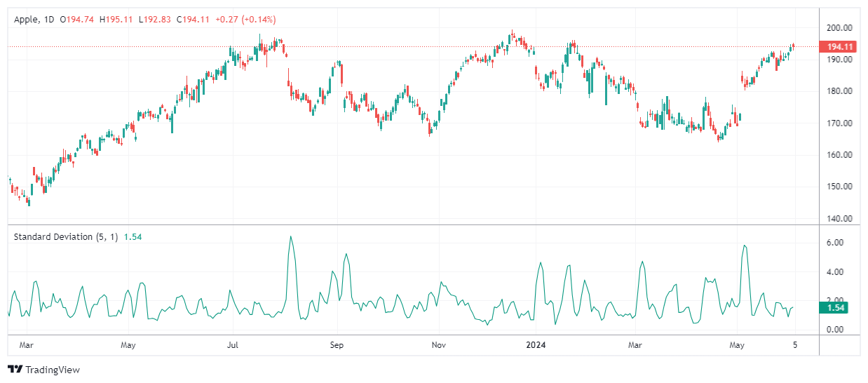
Task: Click the 160.00 price axis label
Action: tap(839, 155)
